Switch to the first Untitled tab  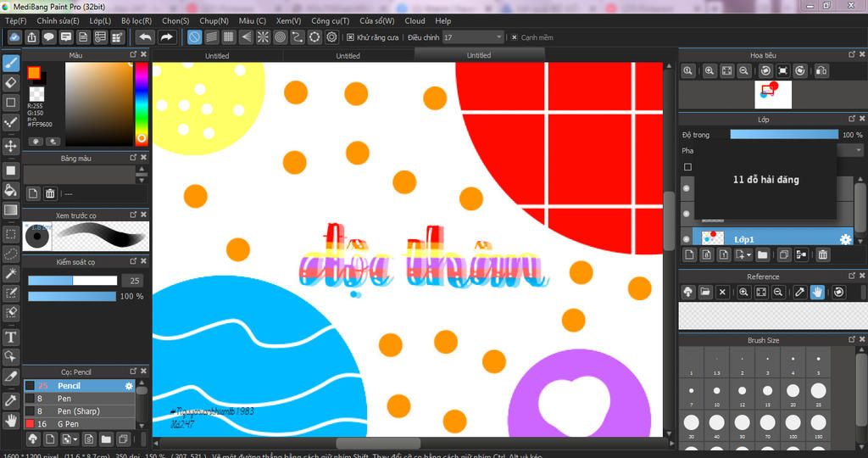pyautogui.click(x=217, y=55)
